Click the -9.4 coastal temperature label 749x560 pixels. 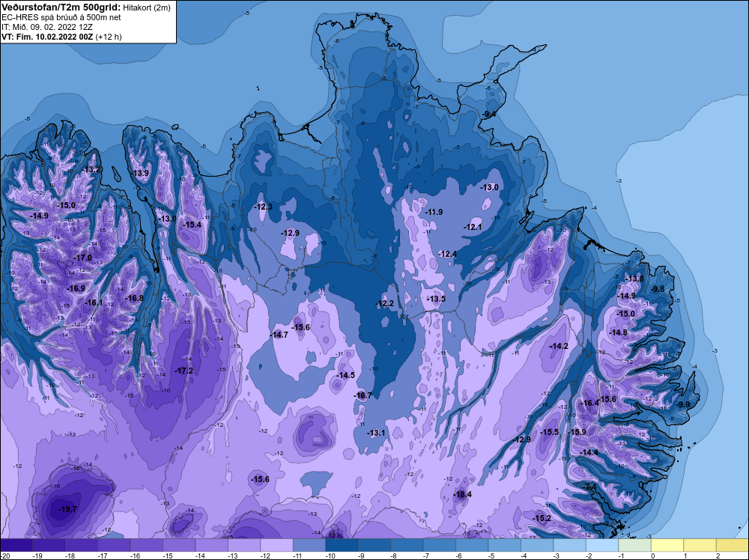489,114
